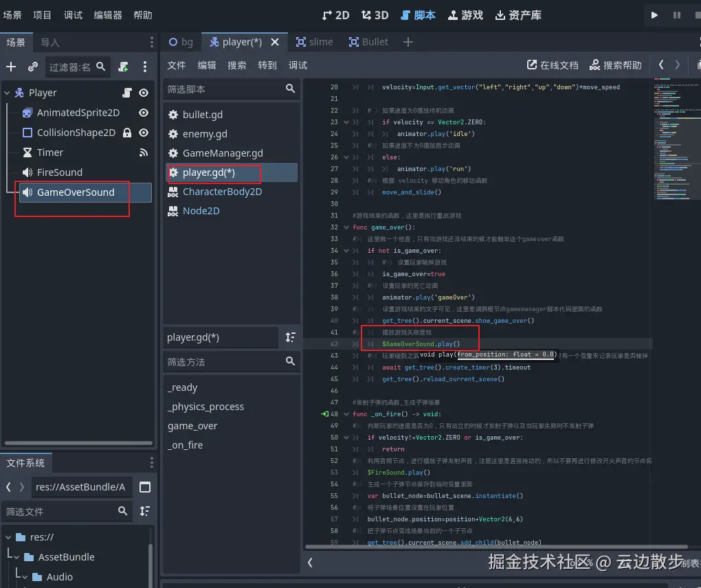Open 搜索帮助 help search
Viewport: 701px width, 588px height.
(x=615, y=65)
